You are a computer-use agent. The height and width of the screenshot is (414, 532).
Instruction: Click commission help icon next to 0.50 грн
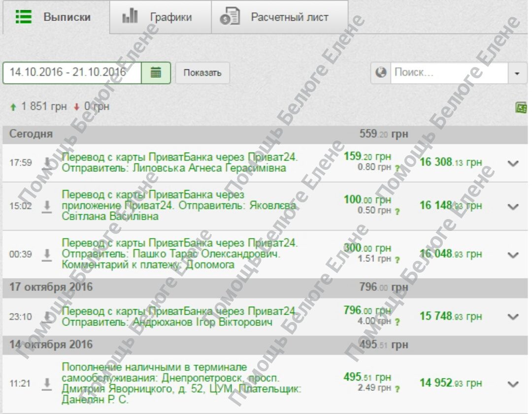(x=397, y=211)
